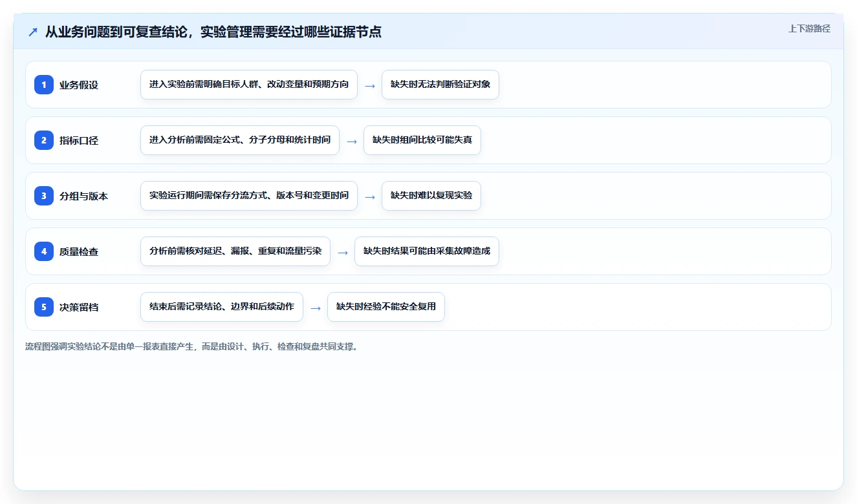Click the footnote starting 流程图强调实验结论
The width and height of the screenshot is (857, 504).
(x=191, y=346)
